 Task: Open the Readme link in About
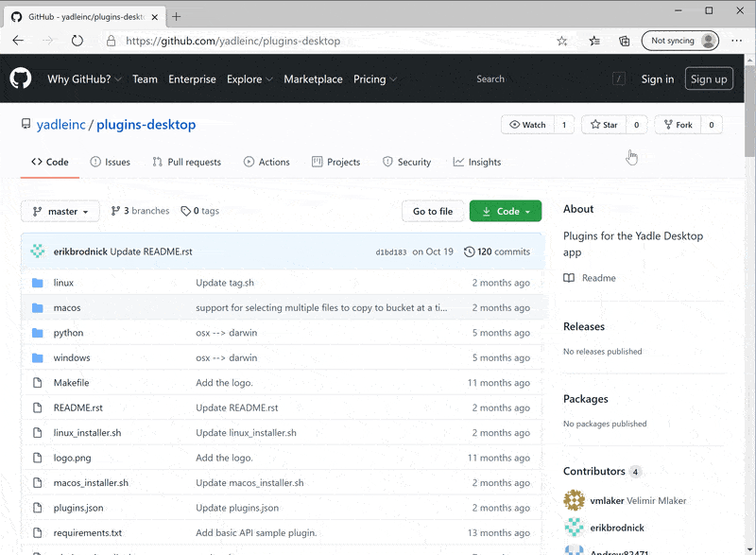590,278
